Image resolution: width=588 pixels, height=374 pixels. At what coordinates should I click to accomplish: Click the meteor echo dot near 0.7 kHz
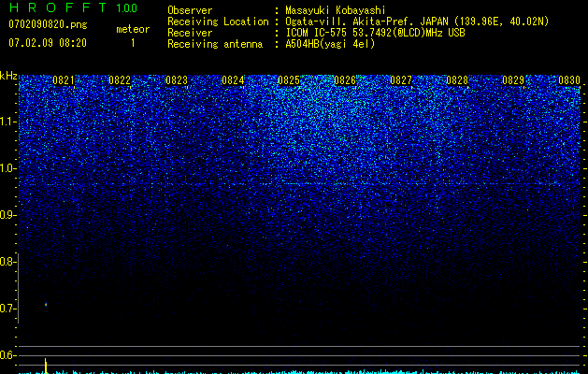[x=46, y=305]
